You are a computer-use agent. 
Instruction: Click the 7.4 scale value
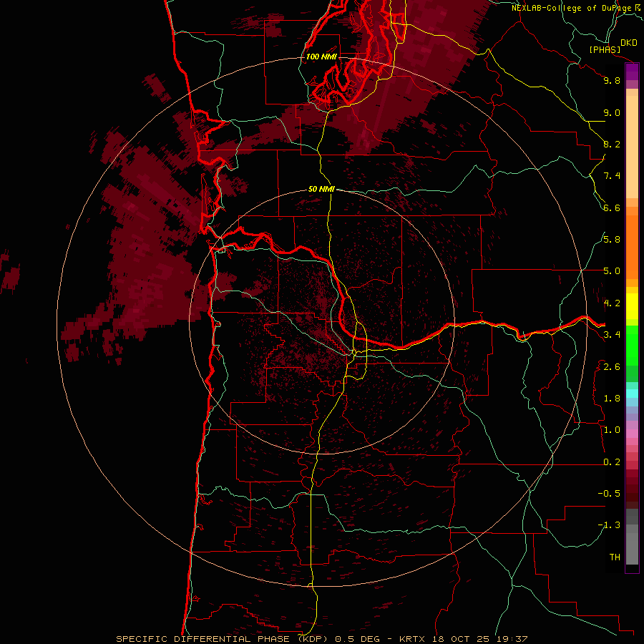tap(612, 176)
